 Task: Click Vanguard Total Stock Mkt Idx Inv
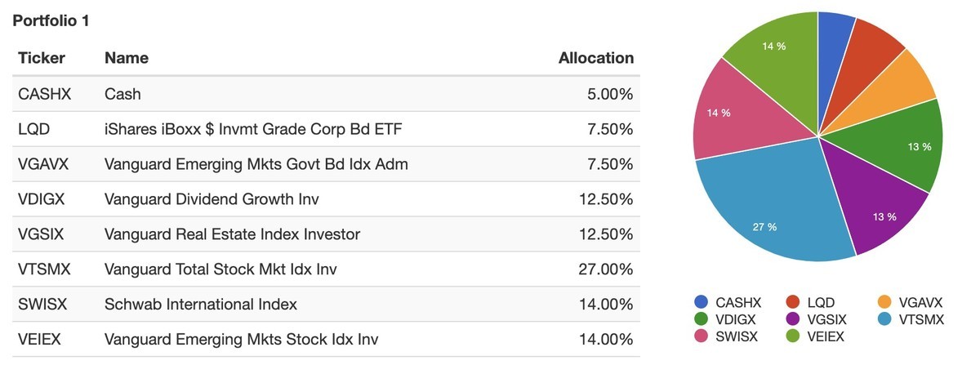[x=221, y=269]
